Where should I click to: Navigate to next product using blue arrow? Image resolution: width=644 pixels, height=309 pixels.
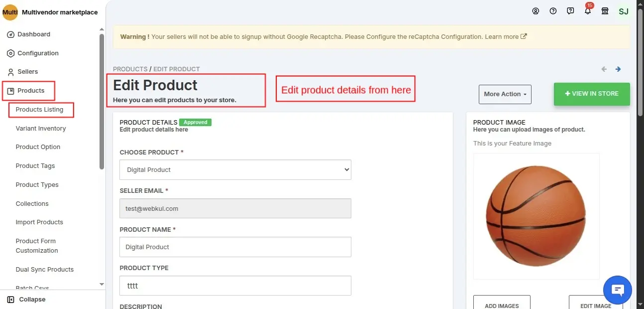[x=618, y=69]
